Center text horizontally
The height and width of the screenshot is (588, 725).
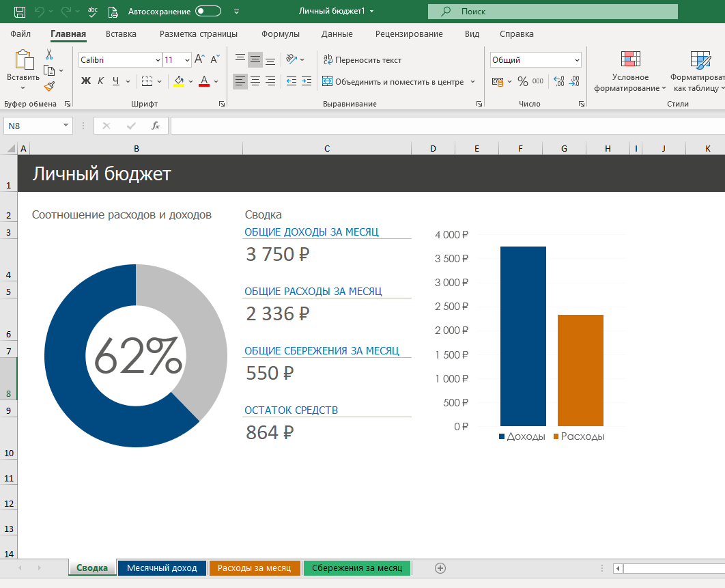pos(255,81)
